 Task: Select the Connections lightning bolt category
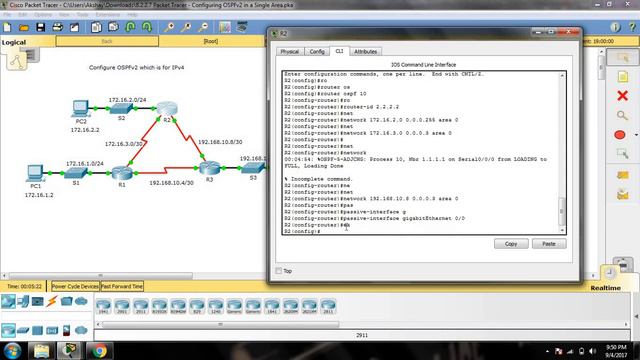(52, 302)
